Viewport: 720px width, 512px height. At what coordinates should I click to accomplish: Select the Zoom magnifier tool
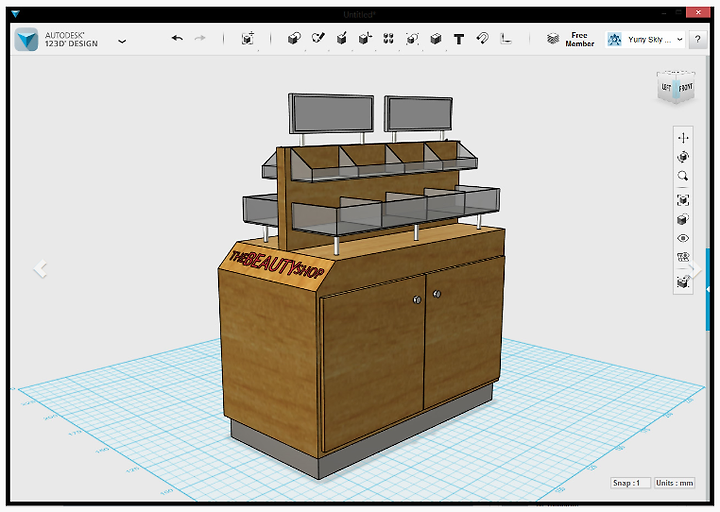683,176
